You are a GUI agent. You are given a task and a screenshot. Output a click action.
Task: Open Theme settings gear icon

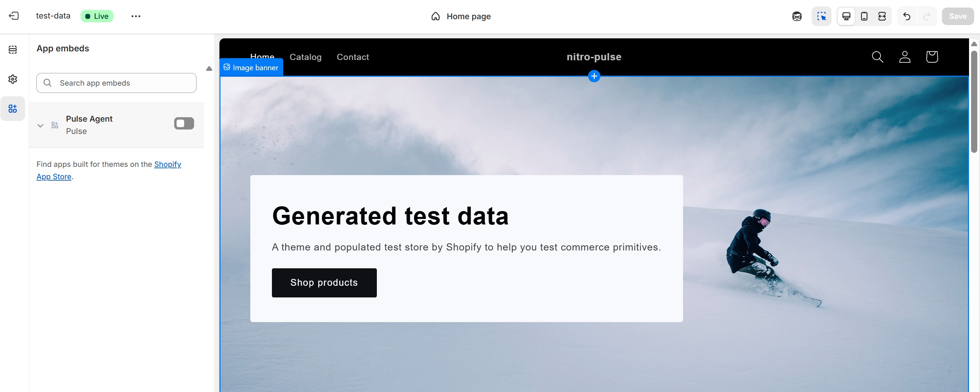(13, 79)
